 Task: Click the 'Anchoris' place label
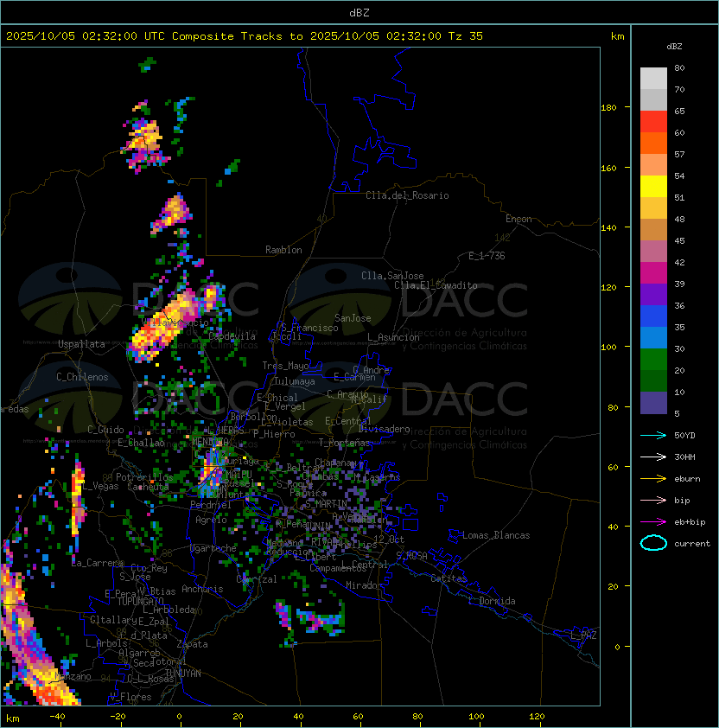click(202, 589)
